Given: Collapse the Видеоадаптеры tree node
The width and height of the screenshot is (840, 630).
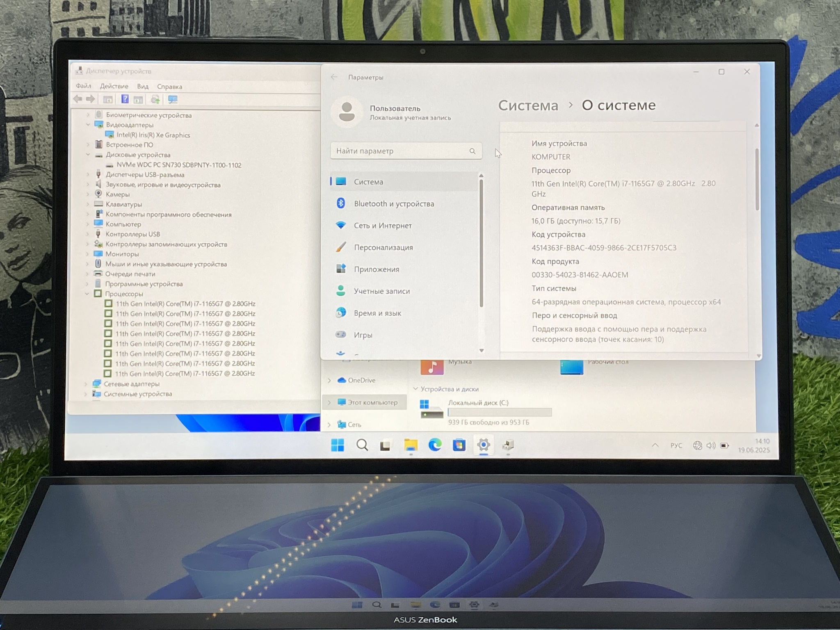Looking at the screenshot, I should [x=88, y=125].
